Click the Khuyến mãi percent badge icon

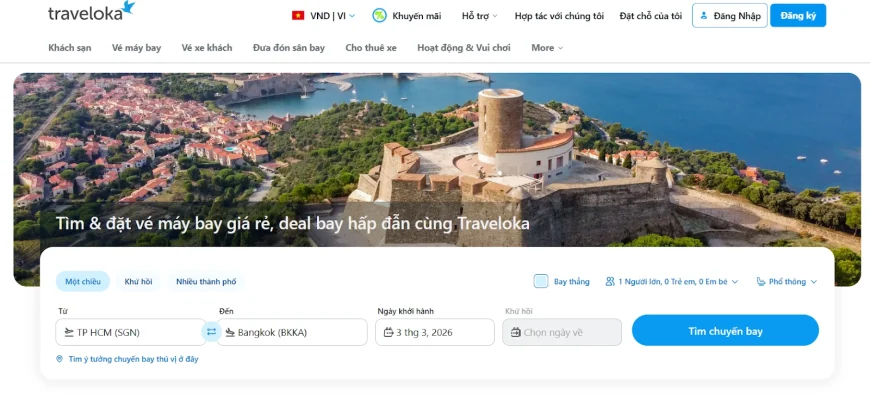point(379,16)
